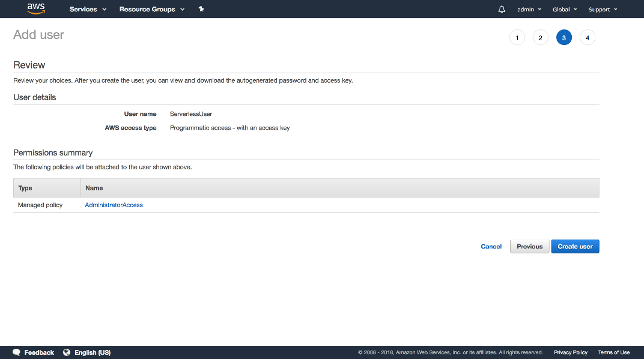Click the Terms of Use link

click(x=613, y=352)
